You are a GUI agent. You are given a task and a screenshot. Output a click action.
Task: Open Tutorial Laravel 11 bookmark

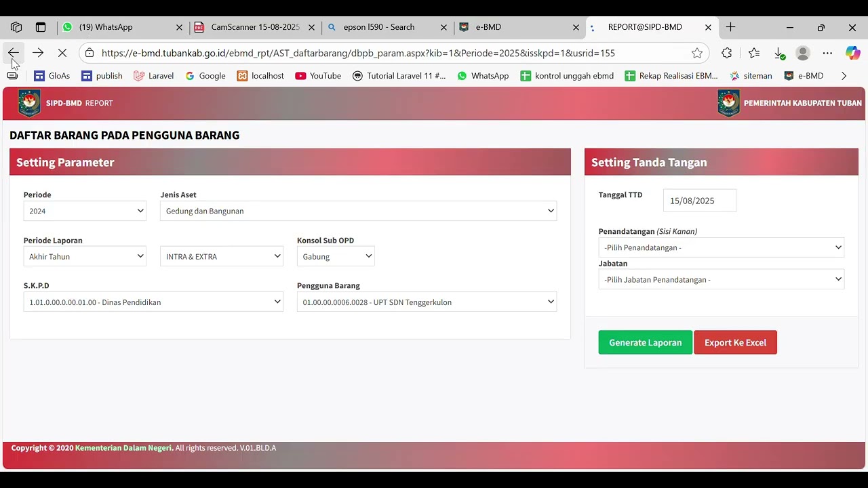(x=399, y=76)
